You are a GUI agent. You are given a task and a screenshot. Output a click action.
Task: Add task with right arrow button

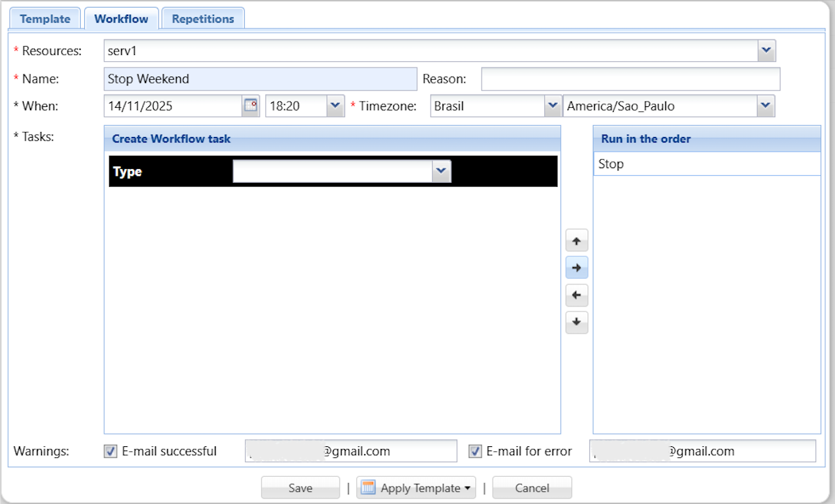[576, 268]
